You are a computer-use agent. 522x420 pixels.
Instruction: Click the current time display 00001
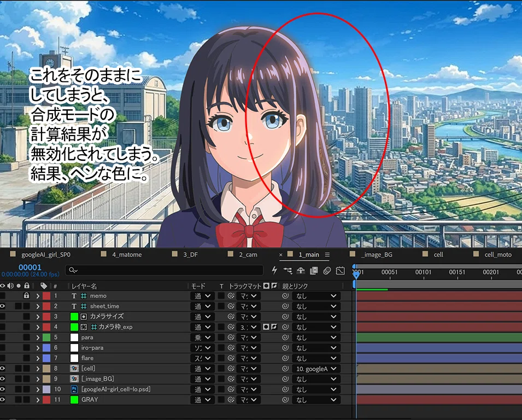tap(30, 267)
